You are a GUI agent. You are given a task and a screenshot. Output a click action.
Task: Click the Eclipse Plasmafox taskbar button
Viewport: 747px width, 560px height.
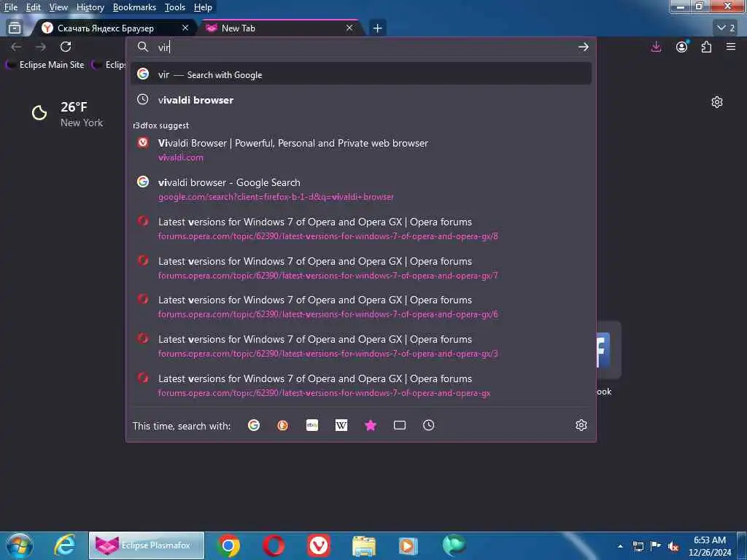click(x=147, y=545)
